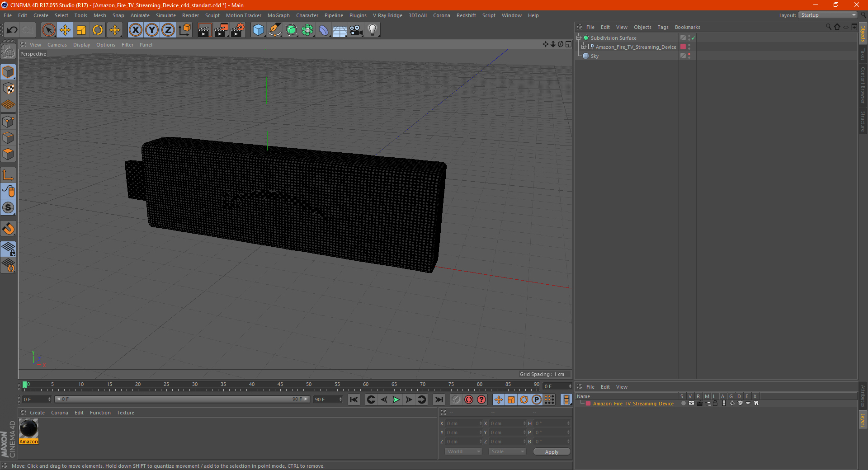
Task: Add a Camera object
Action: coord(356,30)
